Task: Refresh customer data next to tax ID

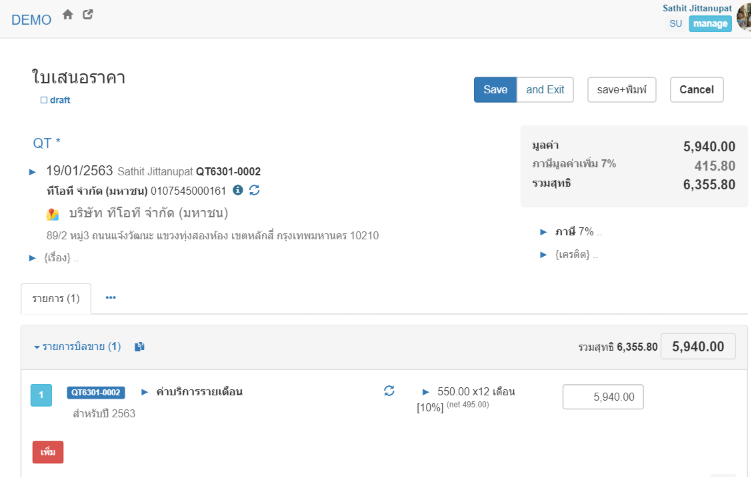Action: (x=254, y=190)
